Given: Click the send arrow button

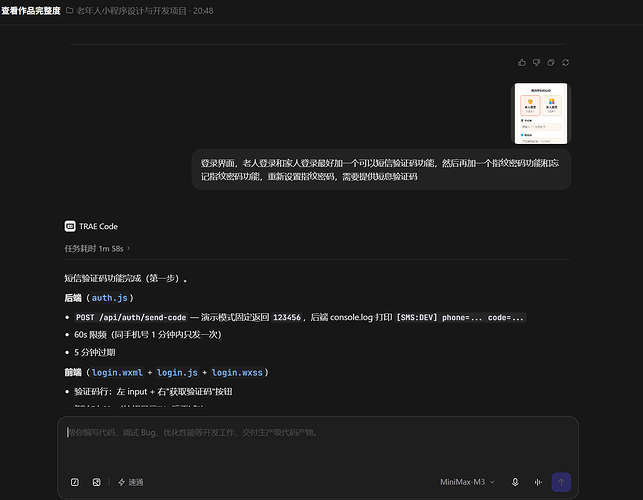Looking at the screenshot, I should [x=561, y=482].
